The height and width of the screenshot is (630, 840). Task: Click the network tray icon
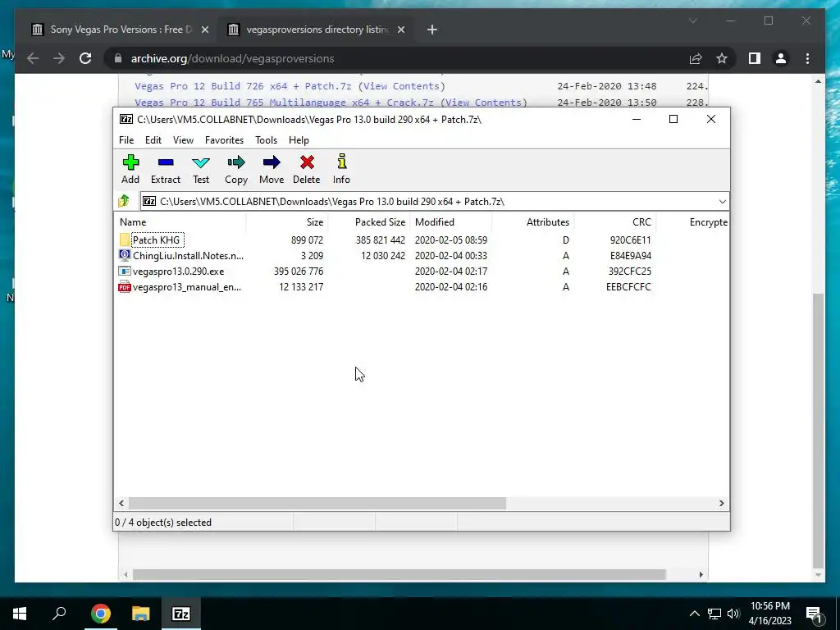click(714, 614)
